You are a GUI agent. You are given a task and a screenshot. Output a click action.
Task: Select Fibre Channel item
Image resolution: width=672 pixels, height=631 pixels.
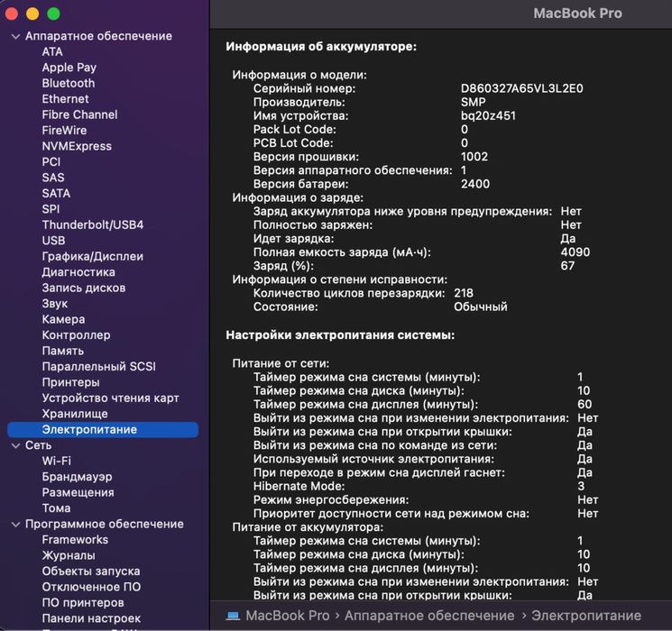click(79, 114)
